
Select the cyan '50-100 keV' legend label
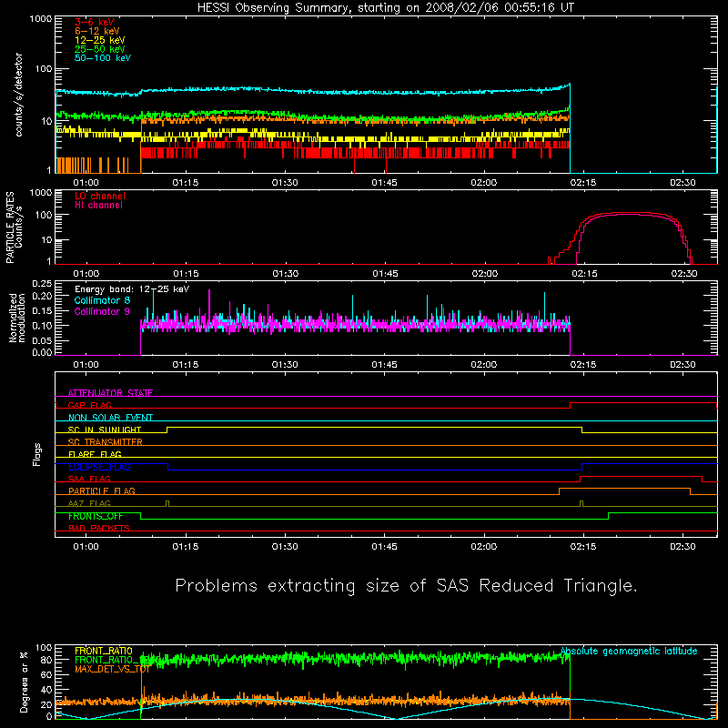click(x=103, y=58)
